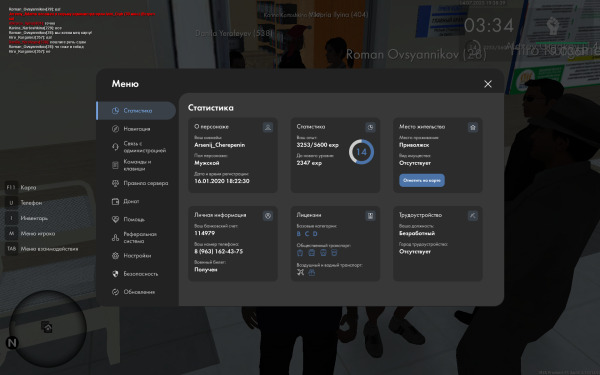Open the Реферальная система icon
Screen dimensions: 600x375
[115, 238]
